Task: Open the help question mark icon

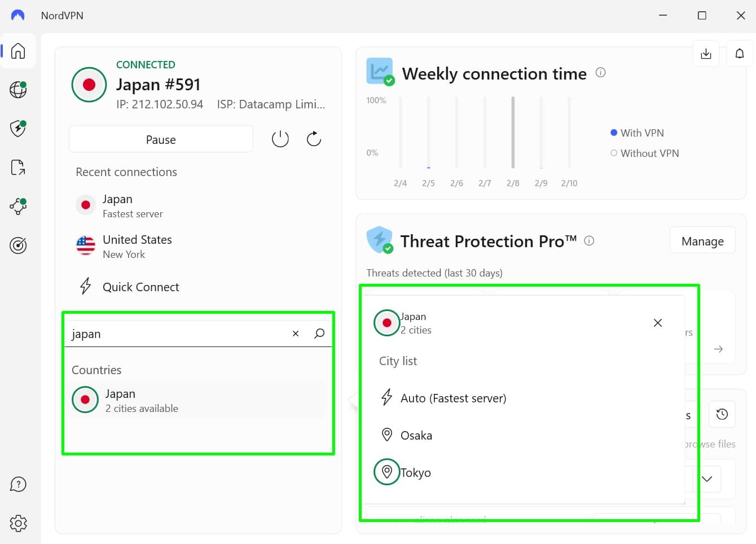Action: [x=18, y=484]
